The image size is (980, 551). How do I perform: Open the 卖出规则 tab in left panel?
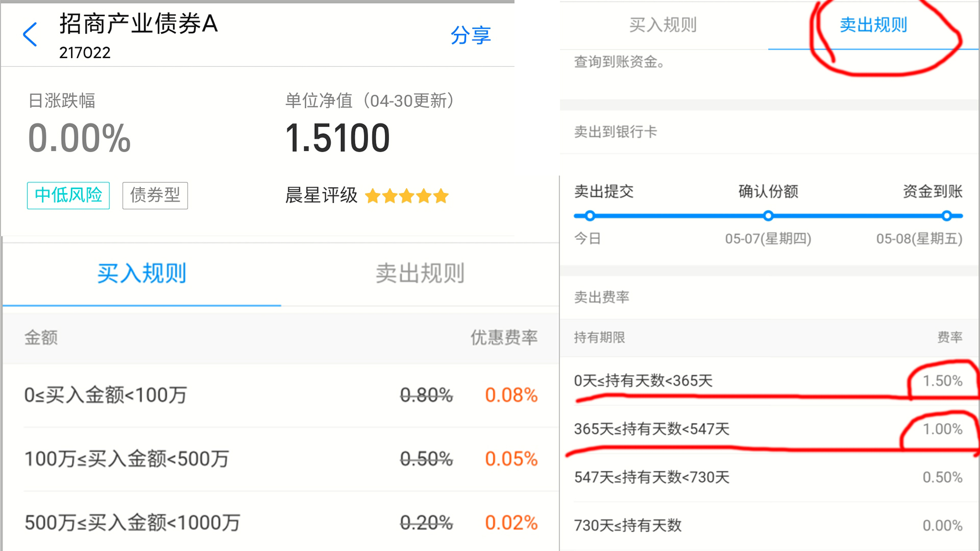420,273
